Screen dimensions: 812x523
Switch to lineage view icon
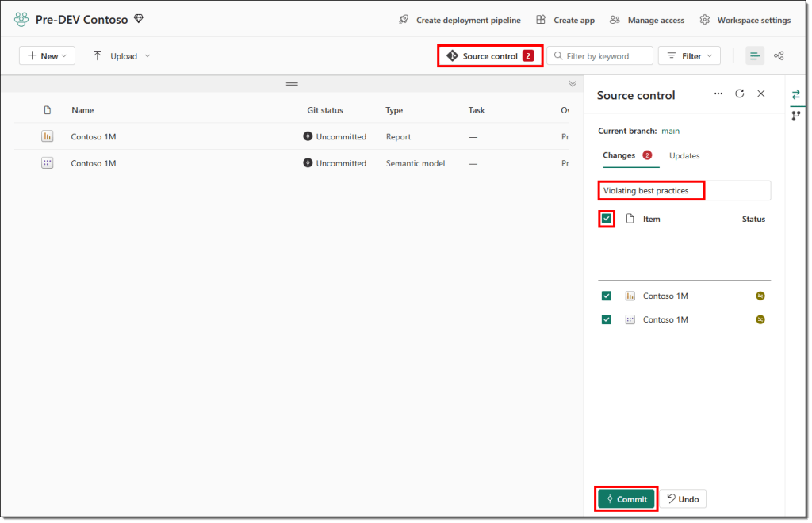coord(779,56)
